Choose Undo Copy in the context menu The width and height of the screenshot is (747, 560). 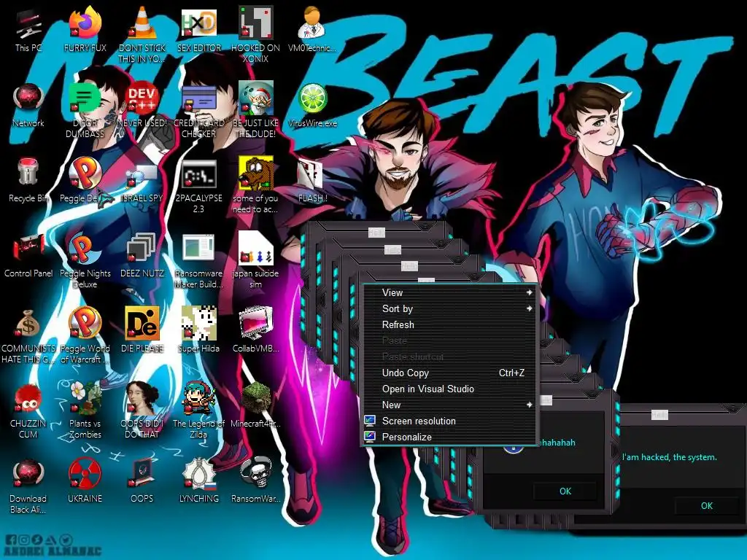[x=450, y=373]
